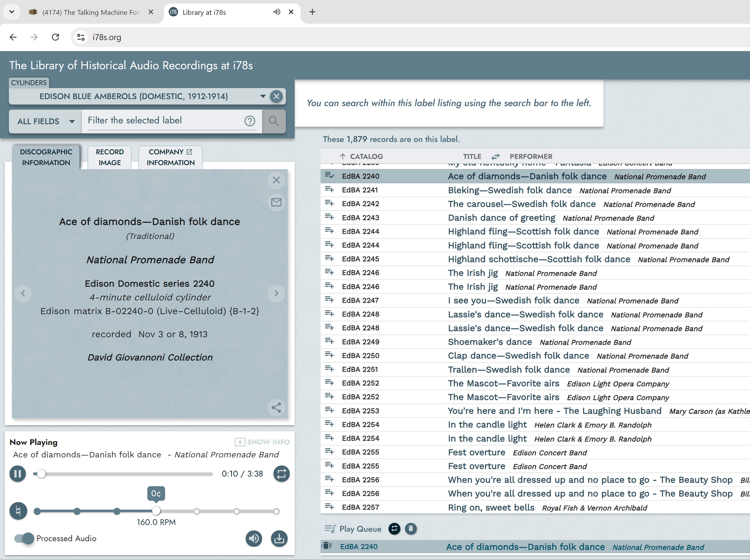Open the Company Information tab
The height and width of the screenshot is (560, 750).
171,157
